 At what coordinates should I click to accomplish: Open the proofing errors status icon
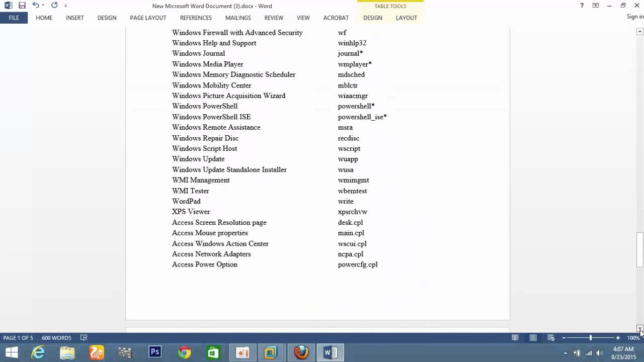tap(84, 338)
